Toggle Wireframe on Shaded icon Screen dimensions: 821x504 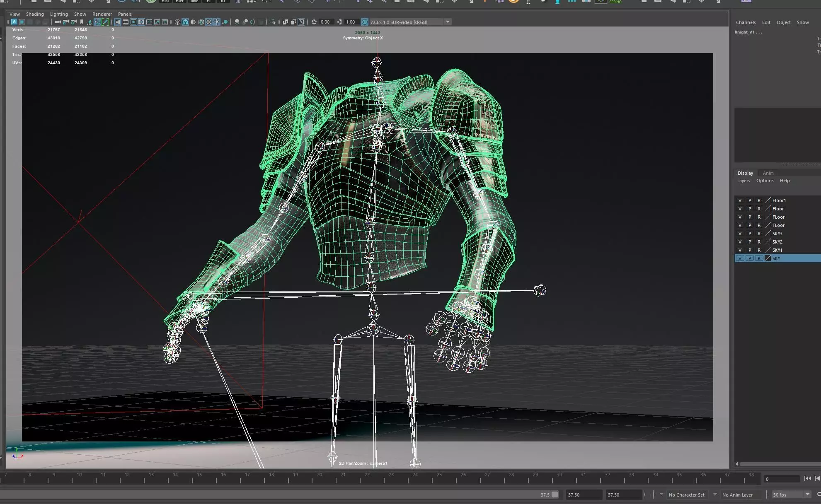[201, 22]
